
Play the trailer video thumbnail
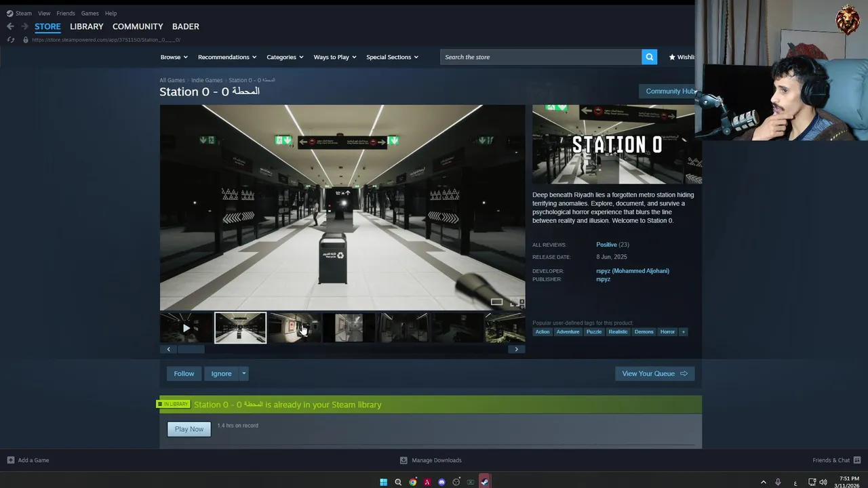186,328
